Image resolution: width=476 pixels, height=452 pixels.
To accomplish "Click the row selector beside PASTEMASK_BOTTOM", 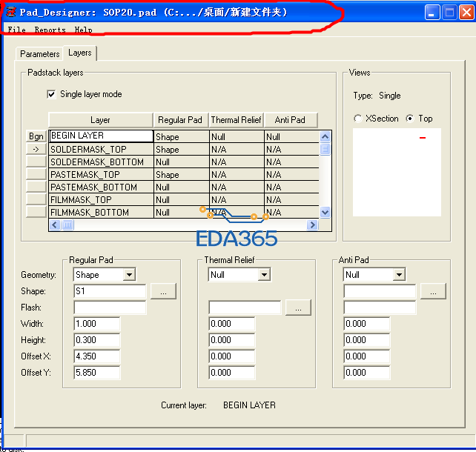I will [x=36, y=187].
